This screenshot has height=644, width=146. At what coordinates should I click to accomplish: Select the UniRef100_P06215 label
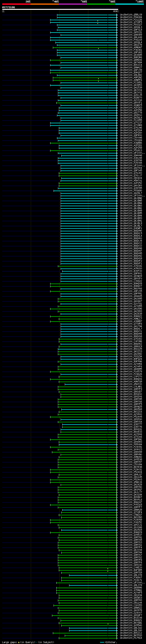click(x=131, y=40)
